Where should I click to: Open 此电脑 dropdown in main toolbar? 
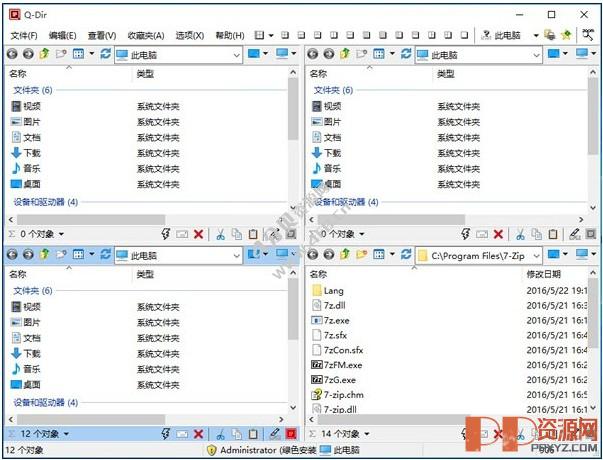(536, 36)
